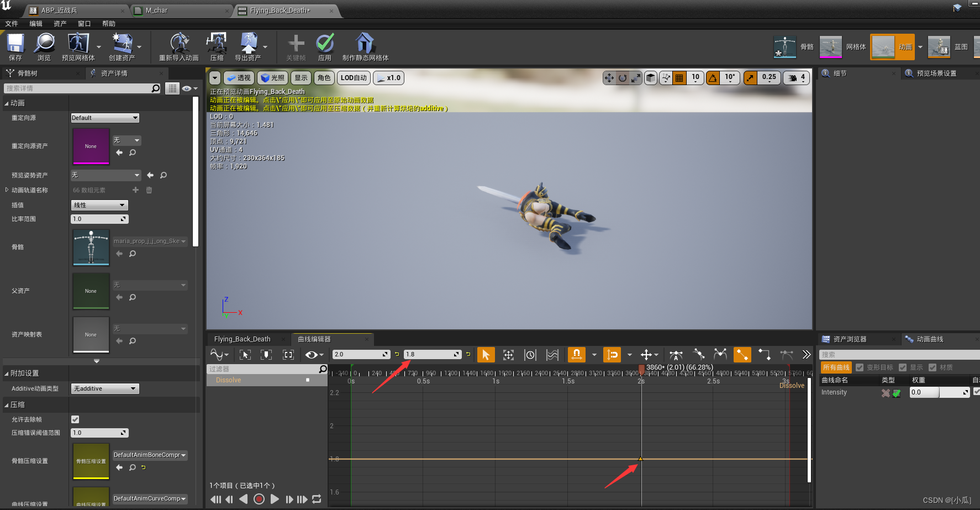Screen dimensions: 980x510
Task: Toggle Material (材质) filter checkbox
Action: click(x=932, y=367)
